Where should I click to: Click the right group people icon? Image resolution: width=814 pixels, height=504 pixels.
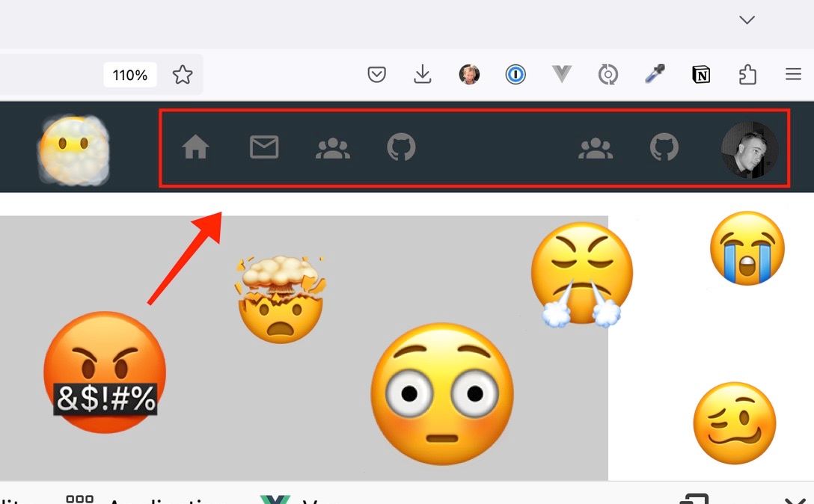pos(596,148)
